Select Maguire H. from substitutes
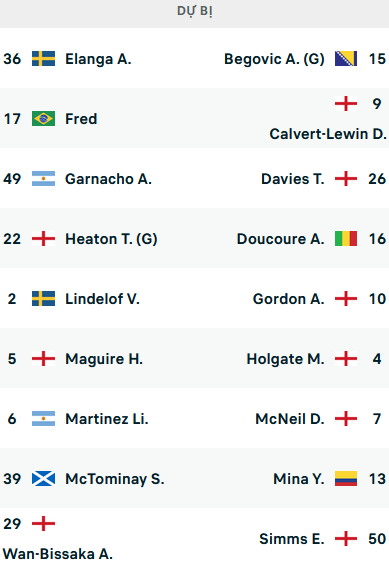 (x=104, y=359)
